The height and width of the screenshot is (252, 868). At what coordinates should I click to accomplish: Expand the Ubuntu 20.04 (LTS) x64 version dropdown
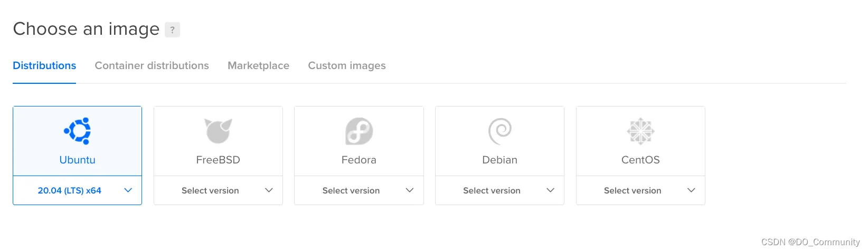[x=78, y=190]
